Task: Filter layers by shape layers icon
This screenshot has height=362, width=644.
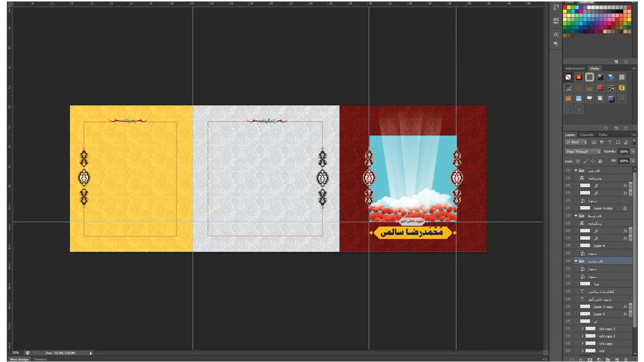Action: tap(618, 142)
